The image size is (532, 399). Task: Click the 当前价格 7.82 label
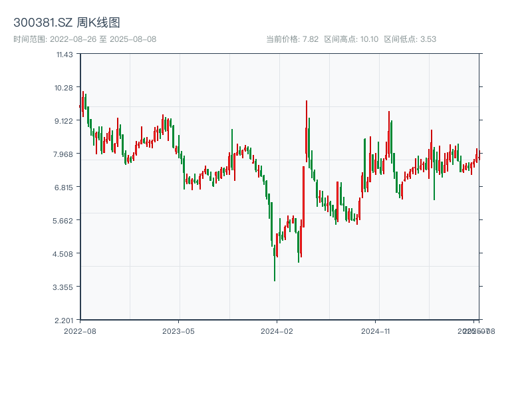tap(293, 39)
